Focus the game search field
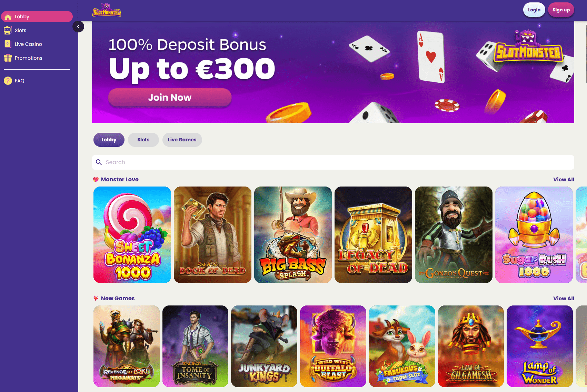 coord(333,162)
